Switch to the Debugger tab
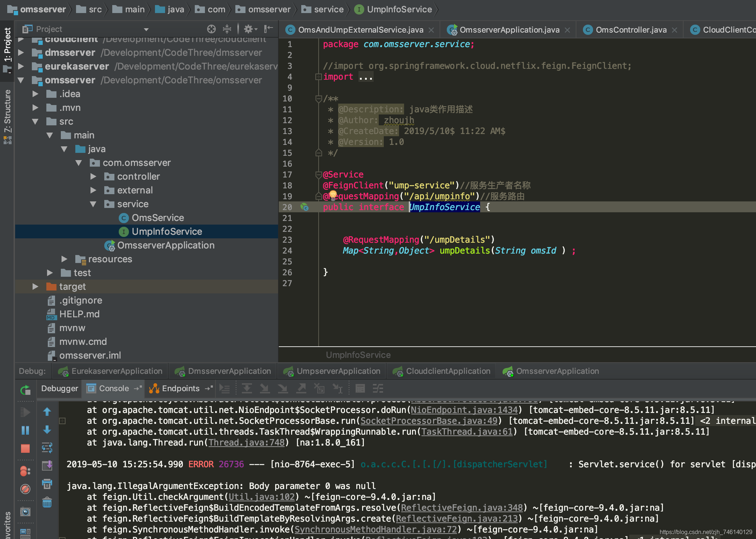Image resolution: width=756 pixels, height=539 pixels. (59, 388)
